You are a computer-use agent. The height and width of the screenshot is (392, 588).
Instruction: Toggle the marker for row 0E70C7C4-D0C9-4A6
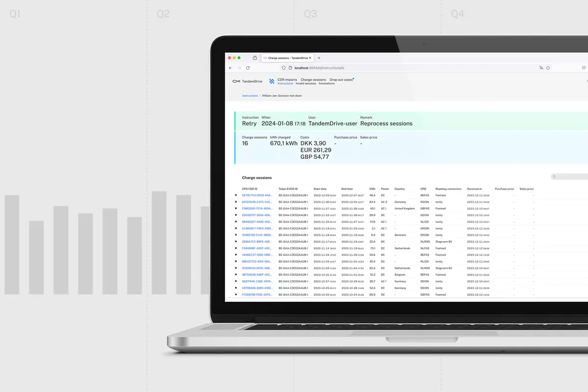pos(236,195)
